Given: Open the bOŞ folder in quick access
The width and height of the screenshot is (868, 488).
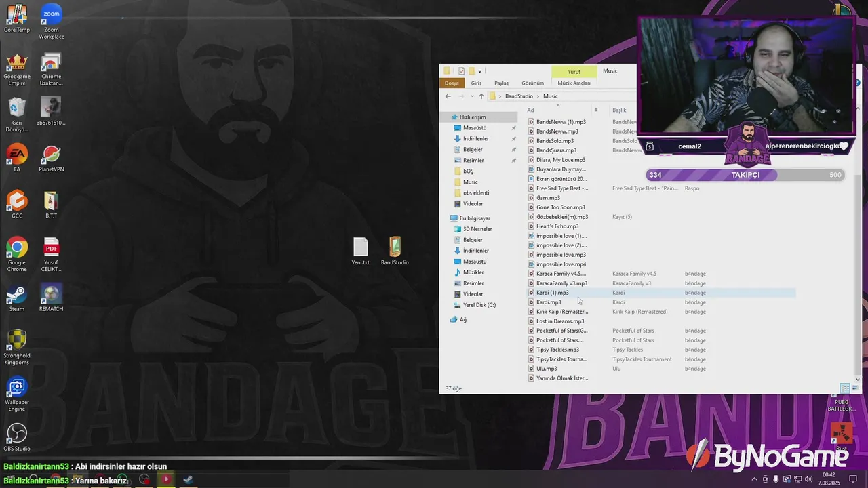Looking at the screenshot, I should tap(468, 171).
